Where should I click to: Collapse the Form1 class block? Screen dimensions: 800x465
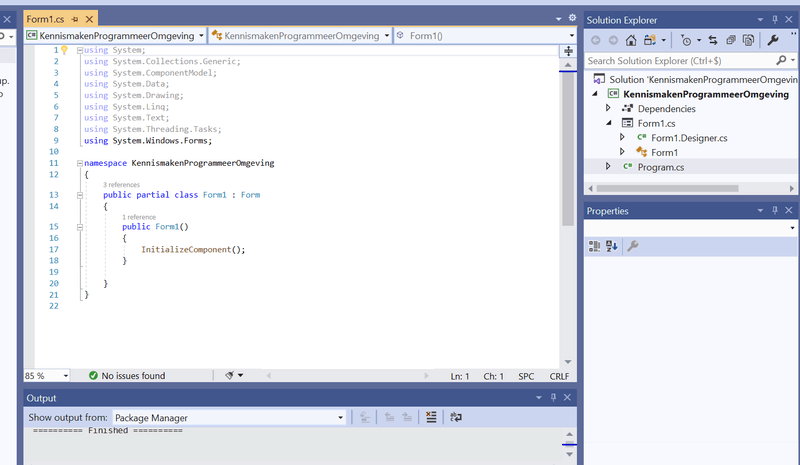[80, 195]
